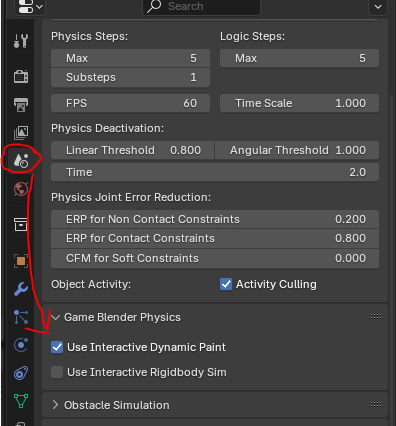Click the Angular Threshold field
Image resolution: width=396 pixels, height=426 pixels.
tap(297, 150)
